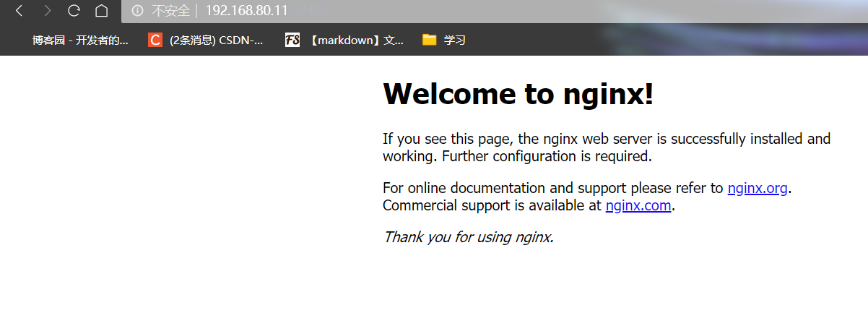
Task: Open the 【markdown】文... bookmark label
Action: pyautogui.click(x=355, y=40)
